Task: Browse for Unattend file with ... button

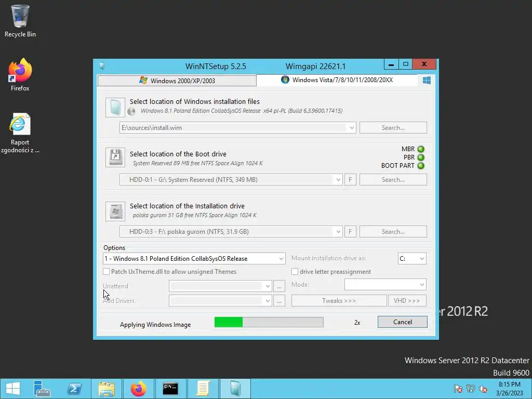Action: click(279, 286)
